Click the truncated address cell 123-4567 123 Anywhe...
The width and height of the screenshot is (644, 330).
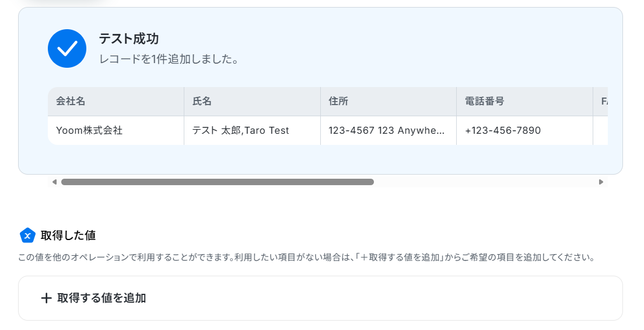click(x=388, y=130)
